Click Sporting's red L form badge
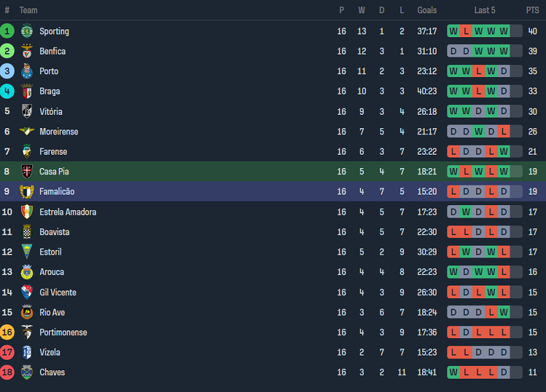Viewport: 546px width, 392px height. click(x=465, y=31)
